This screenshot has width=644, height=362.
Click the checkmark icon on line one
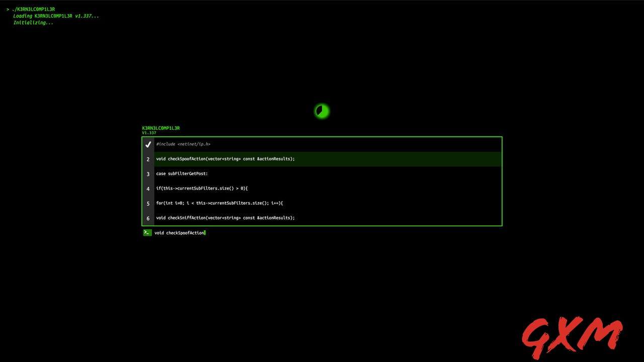coord(148,144)
